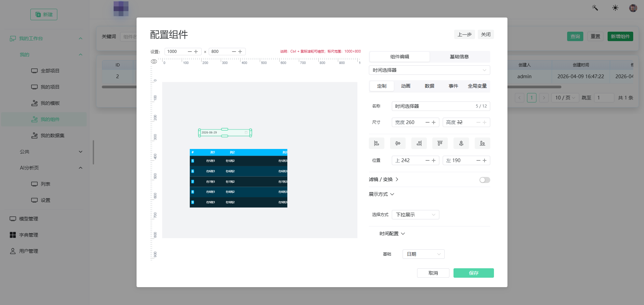Viewport: 644px width, 305px height.
Task: Select the 事件 tab
Action: (x=453, y=86)
